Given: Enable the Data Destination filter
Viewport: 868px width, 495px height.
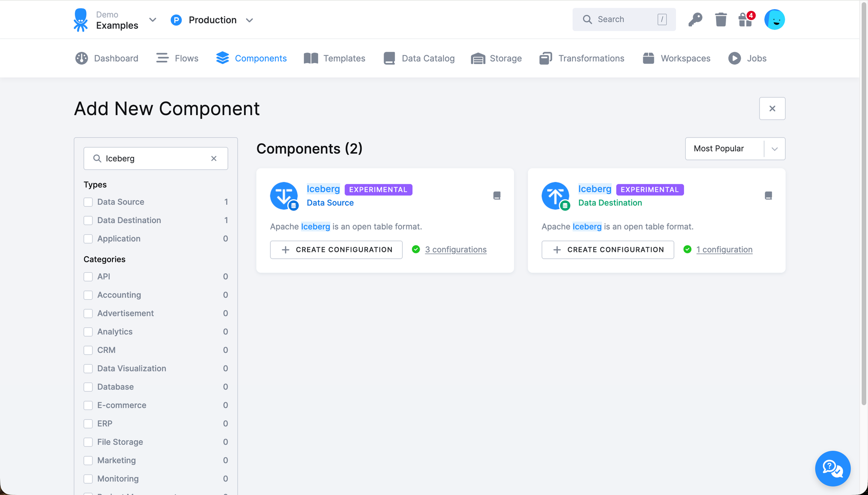Looking at the screenshot, I should click(89, 220).
